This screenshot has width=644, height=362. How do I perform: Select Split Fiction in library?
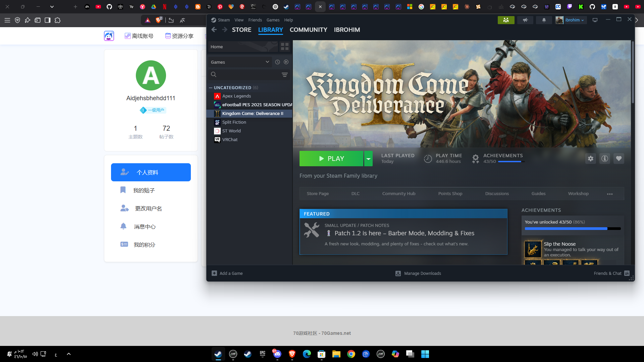250,122
